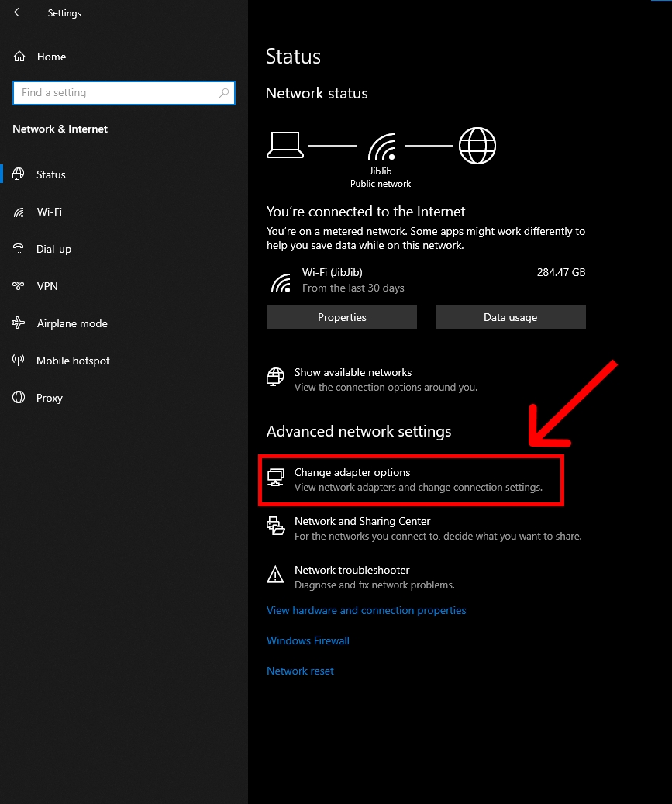Open the Data usage button
Screen dimensions: 672x804
coord(511,317)
